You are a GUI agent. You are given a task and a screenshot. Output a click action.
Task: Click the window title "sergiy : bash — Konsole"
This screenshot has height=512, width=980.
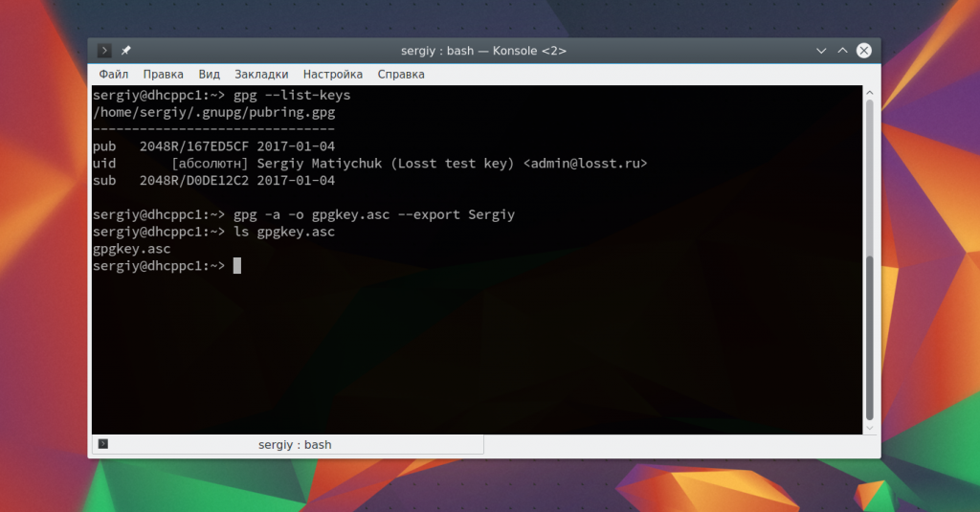pyautogui.click(x=483, y=51)
